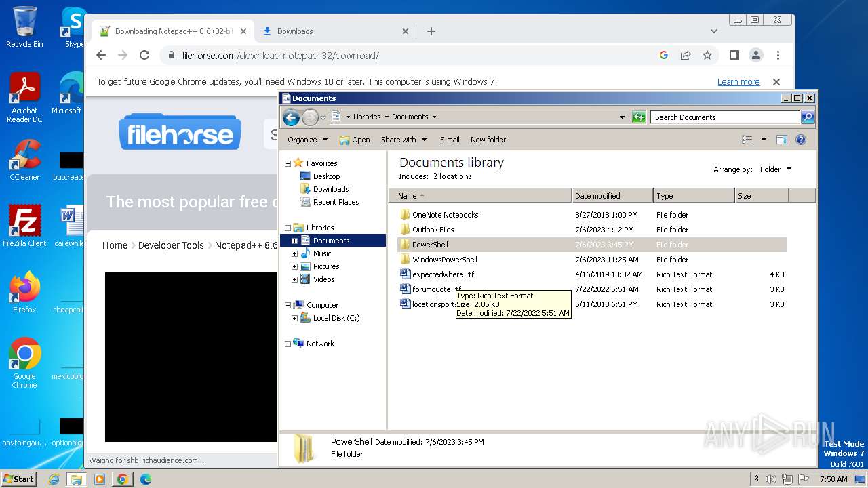
Task: Open the Organize menu
Action: coord(307,140)
